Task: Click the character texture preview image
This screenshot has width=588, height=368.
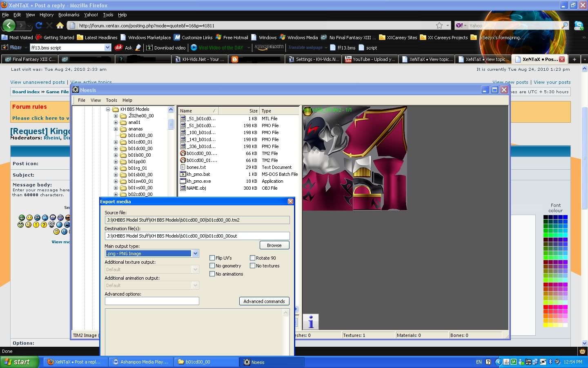Action: (x=354, y=158)
